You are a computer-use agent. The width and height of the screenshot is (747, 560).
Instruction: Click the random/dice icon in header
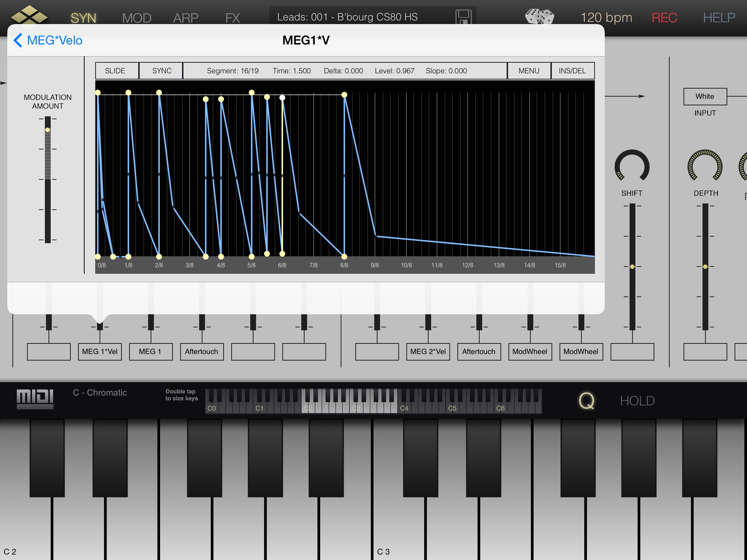tap(539, 16)
